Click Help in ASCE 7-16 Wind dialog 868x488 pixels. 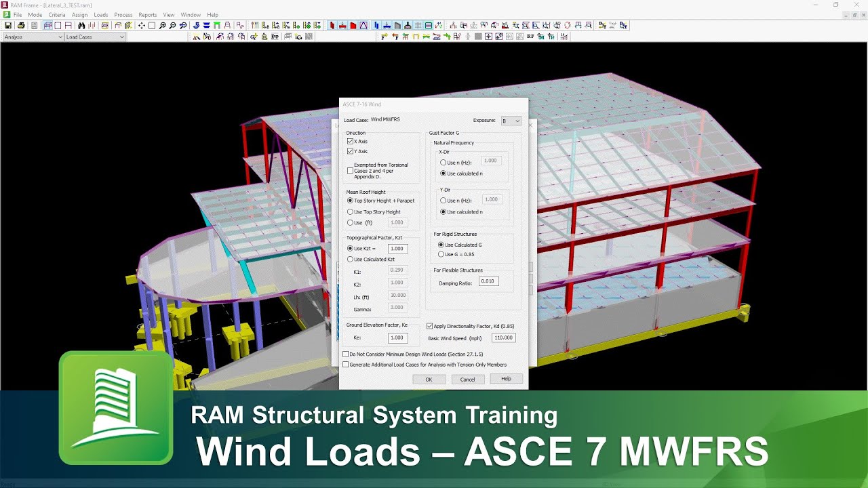pos(507,379)
